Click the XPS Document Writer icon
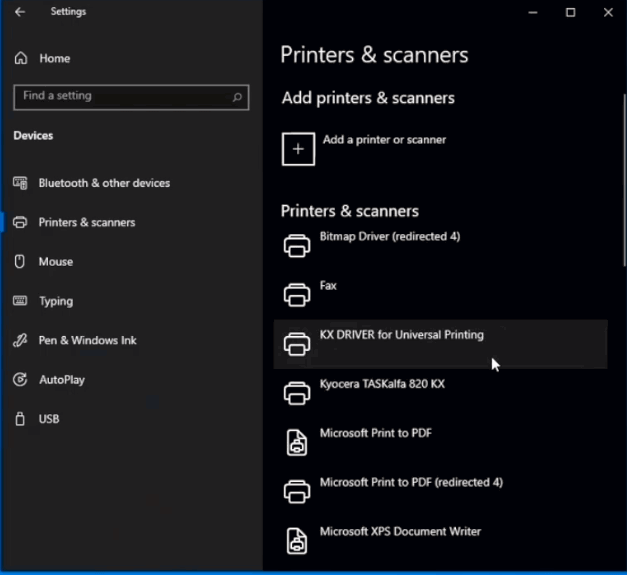627x575 pixels. (x=297, y=541)
